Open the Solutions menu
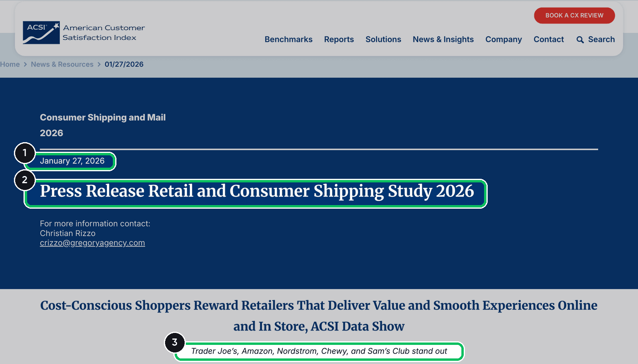The image size is (638, 364). [383, 39]
